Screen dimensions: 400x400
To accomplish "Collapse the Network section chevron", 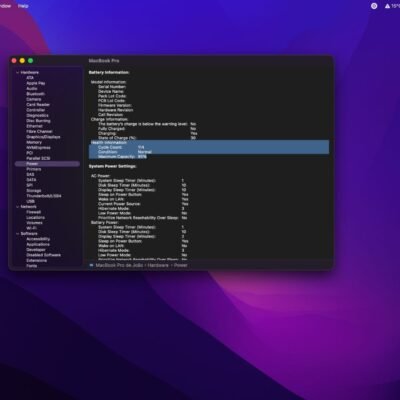I will tap(18, 207).
